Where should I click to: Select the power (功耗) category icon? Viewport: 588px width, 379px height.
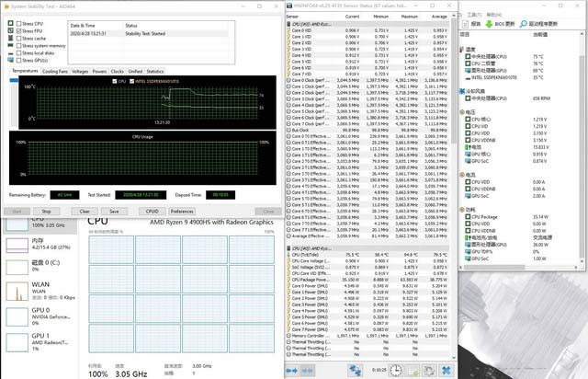[462, 210]
